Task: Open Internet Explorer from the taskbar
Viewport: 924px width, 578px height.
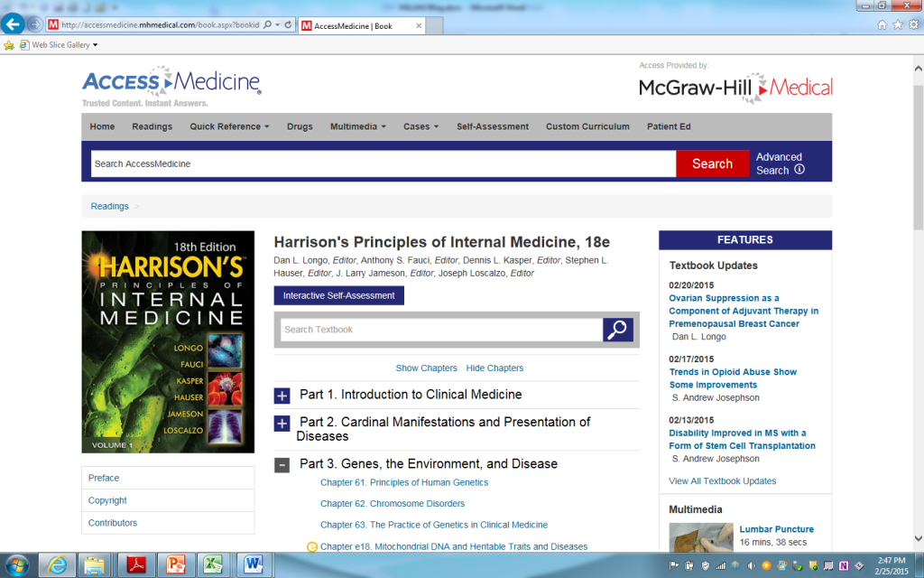Action: coord(57,565)
